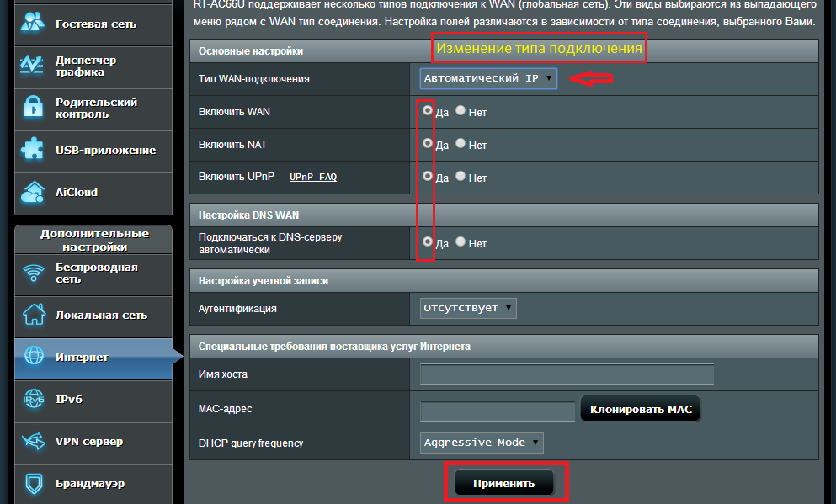The height and width of the screenshot is (504, 836).
Task: Click the Локальная сеть house icon
Action: (34, 315)
